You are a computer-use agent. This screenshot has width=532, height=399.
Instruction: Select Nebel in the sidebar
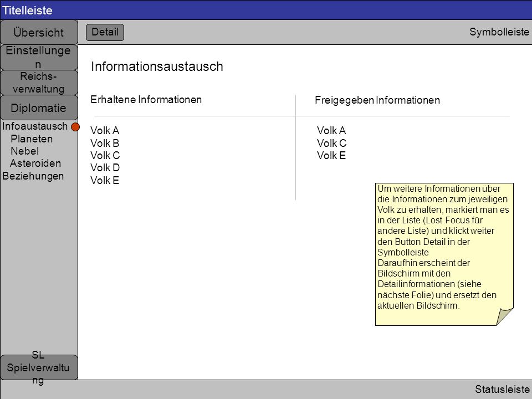tap(25, 151)
